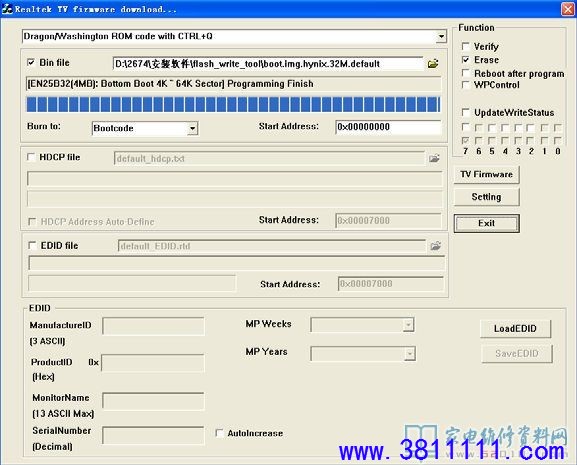Click the SaveEDID button

(517, 354)
